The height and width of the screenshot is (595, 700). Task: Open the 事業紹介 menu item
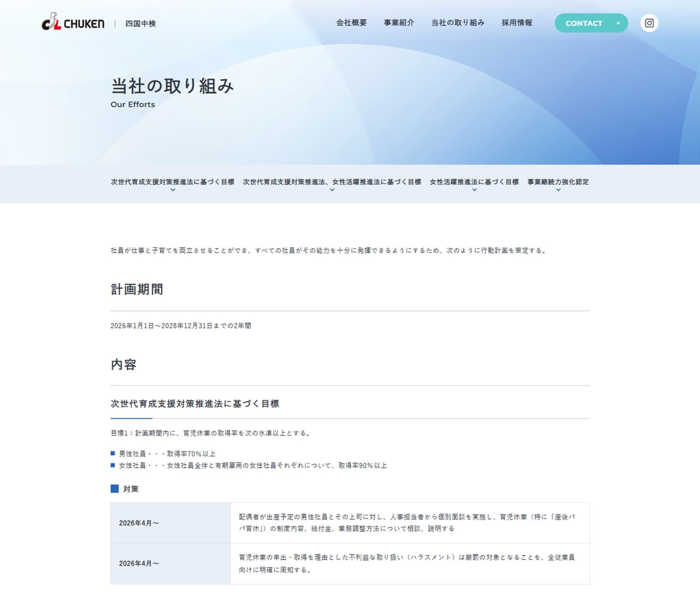[398, 23]
